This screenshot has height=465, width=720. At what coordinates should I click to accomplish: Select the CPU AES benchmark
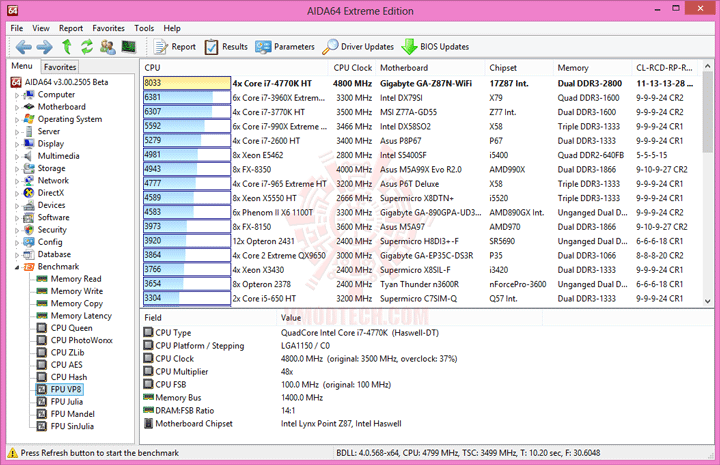(67, 365)
